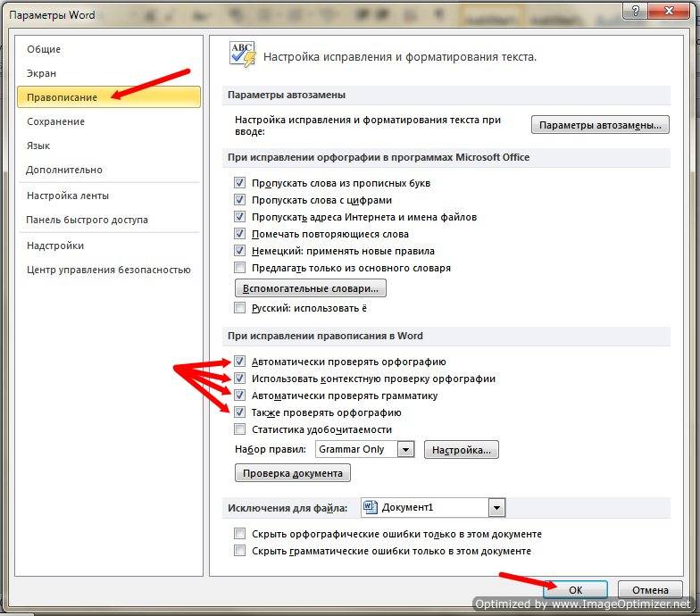Click the Параметры автозамены button
The width and height of the screenshot is (700, 616).
(x=600, y=125)
